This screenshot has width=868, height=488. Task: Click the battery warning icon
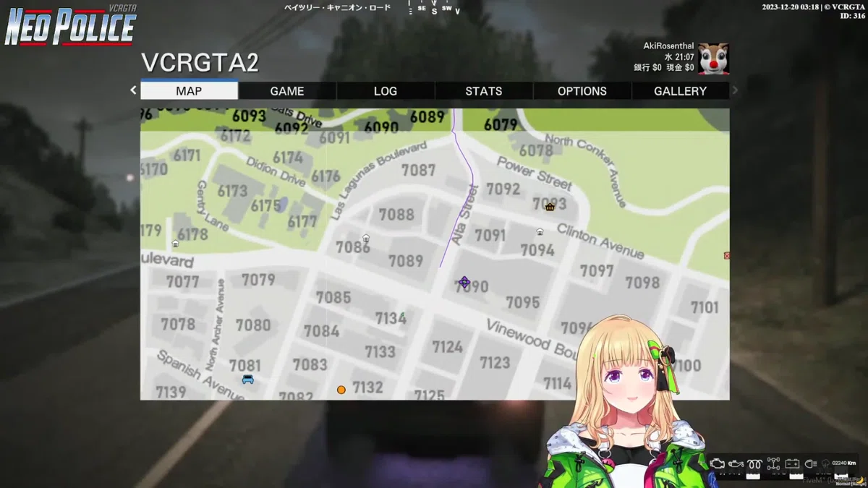coord(792,463)
